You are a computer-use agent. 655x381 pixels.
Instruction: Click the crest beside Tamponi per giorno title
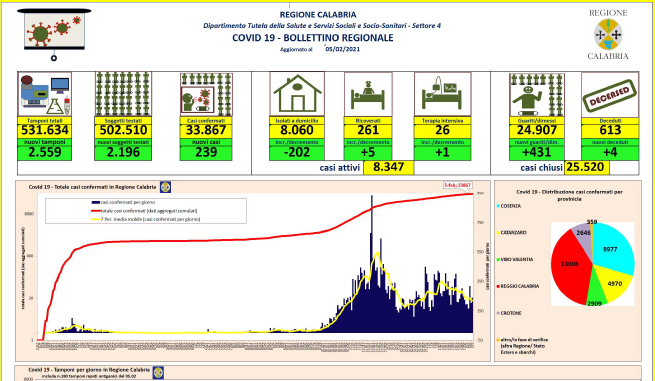(x=158, y=372)
